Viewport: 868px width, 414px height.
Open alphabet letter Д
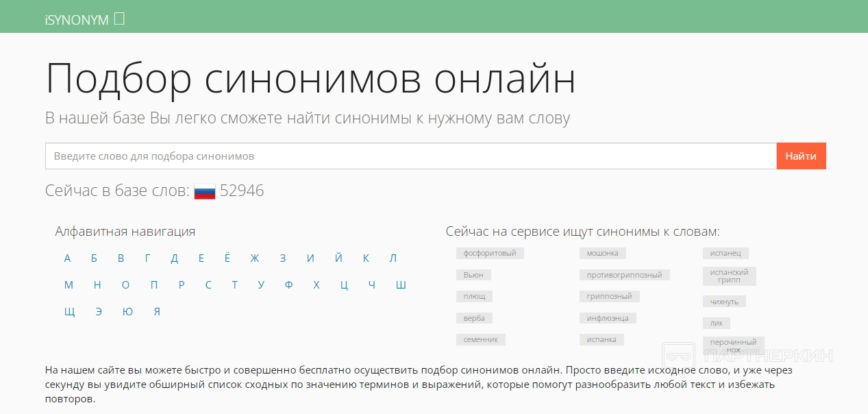[x=175, y=258]
